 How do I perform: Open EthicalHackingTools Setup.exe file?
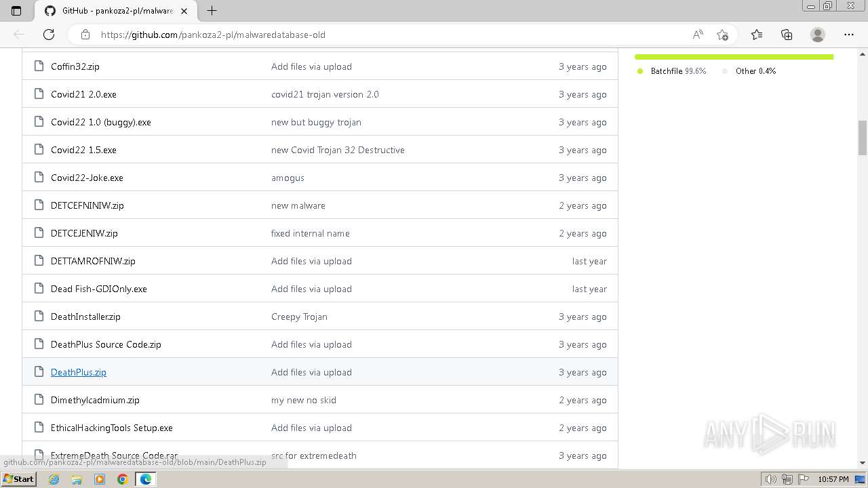point(112,428)
